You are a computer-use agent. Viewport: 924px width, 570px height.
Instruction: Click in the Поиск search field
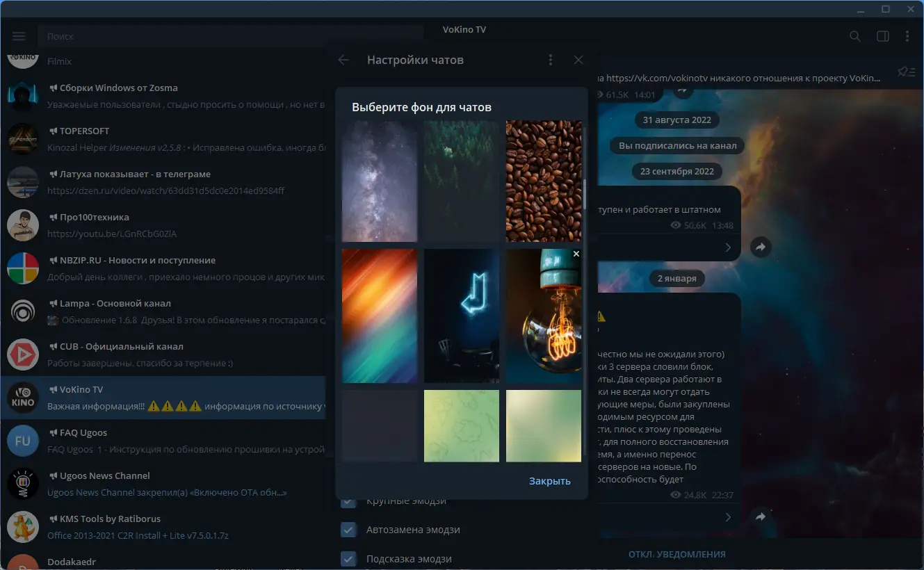[231, 36]
